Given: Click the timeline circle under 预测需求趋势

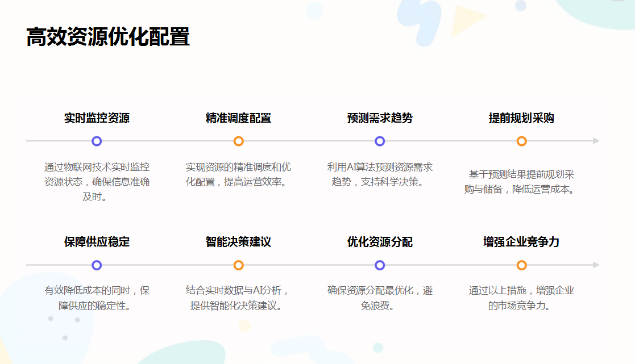Looking at the screenshot, I should pos(380,141).
